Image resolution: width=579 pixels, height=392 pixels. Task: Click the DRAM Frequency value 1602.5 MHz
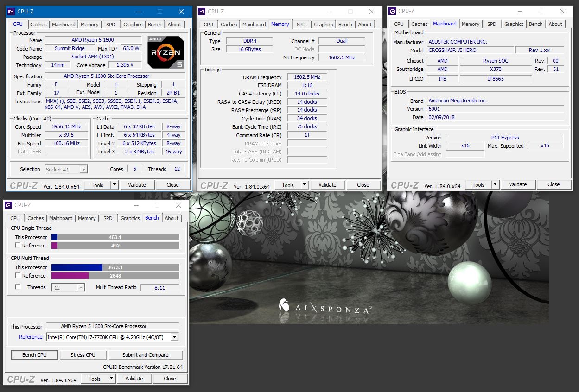(x=307, y=77)
